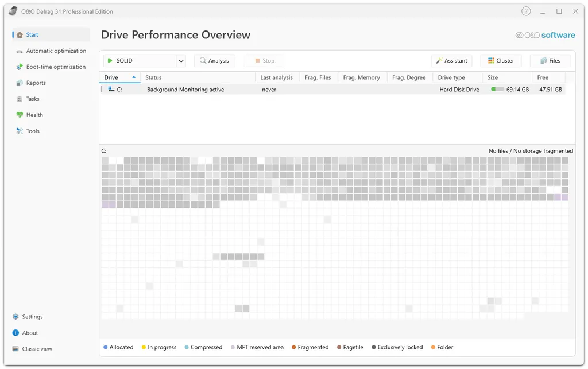Viewport: 588px width, 369px height.
Task: Open the Start menu item
Action: click(51, 35)
